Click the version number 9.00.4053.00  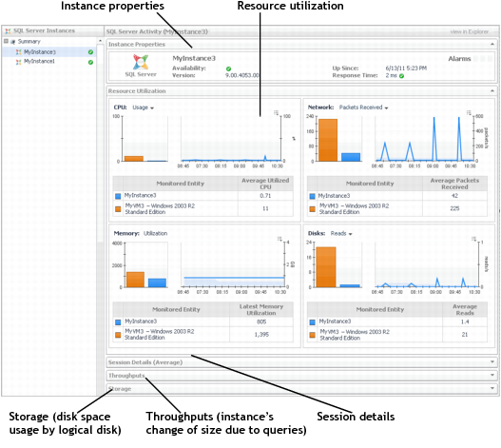point(241,75)
